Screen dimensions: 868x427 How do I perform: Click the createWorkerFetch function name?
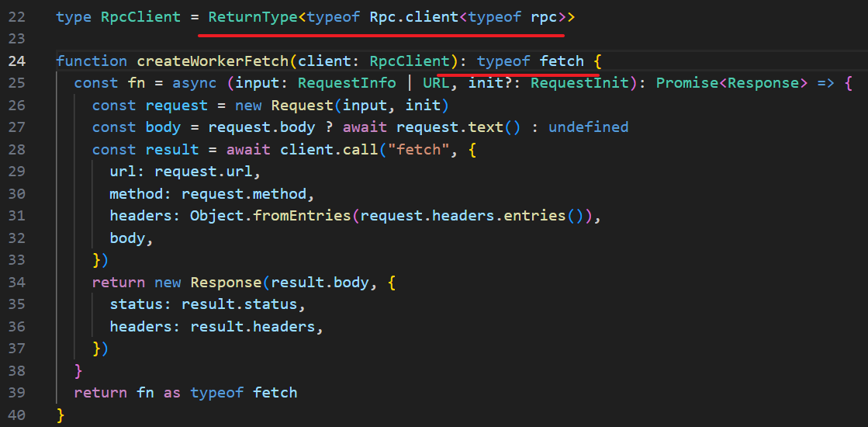[x=213, y=61]
